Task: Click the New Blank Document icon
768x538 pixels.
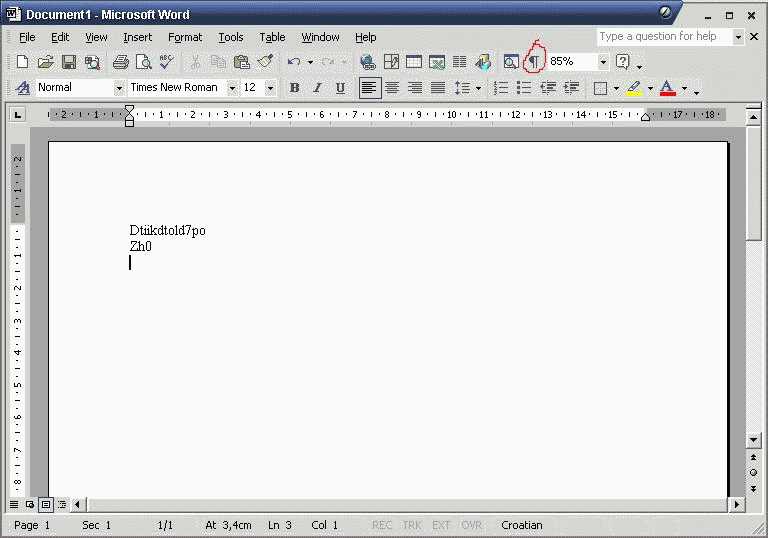Action: (22, 62)
